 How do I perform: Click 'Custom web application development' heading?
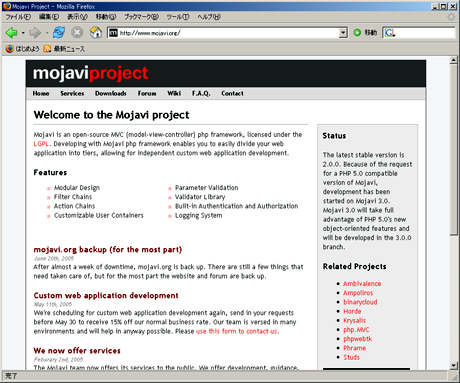pos(106,296)
